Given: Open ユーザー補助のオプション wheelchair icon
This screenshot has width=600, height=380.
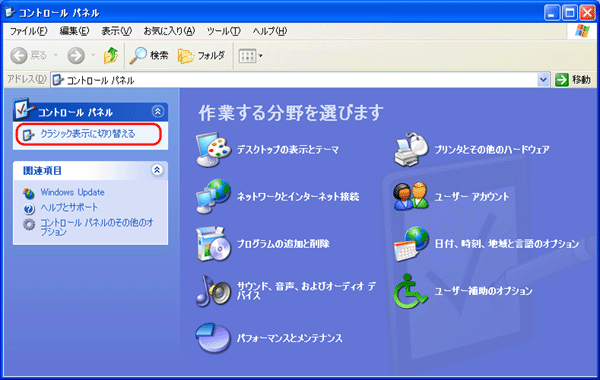Looking at the screenshot, I should click(x=410, y=291).
